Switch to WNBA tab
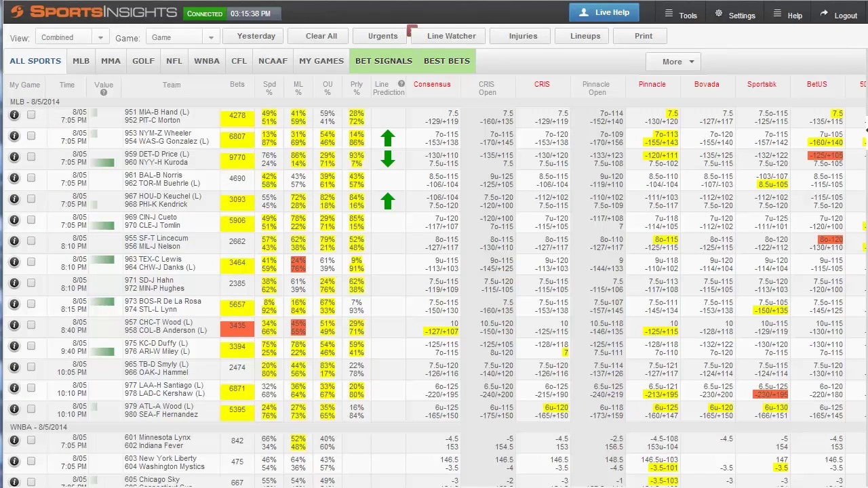Viewport: 868px width, 488px height. (207, 61)
